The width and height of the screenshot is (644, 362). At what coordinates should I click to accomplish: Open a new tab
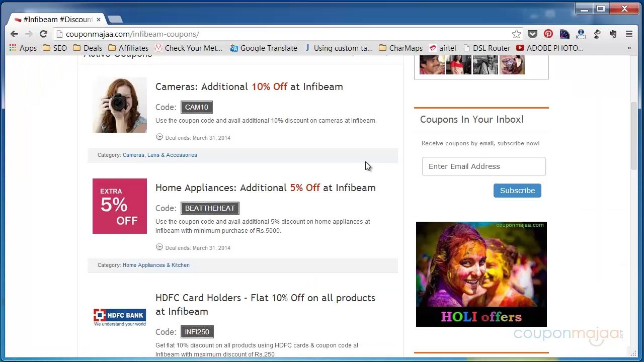coord(115,19)
